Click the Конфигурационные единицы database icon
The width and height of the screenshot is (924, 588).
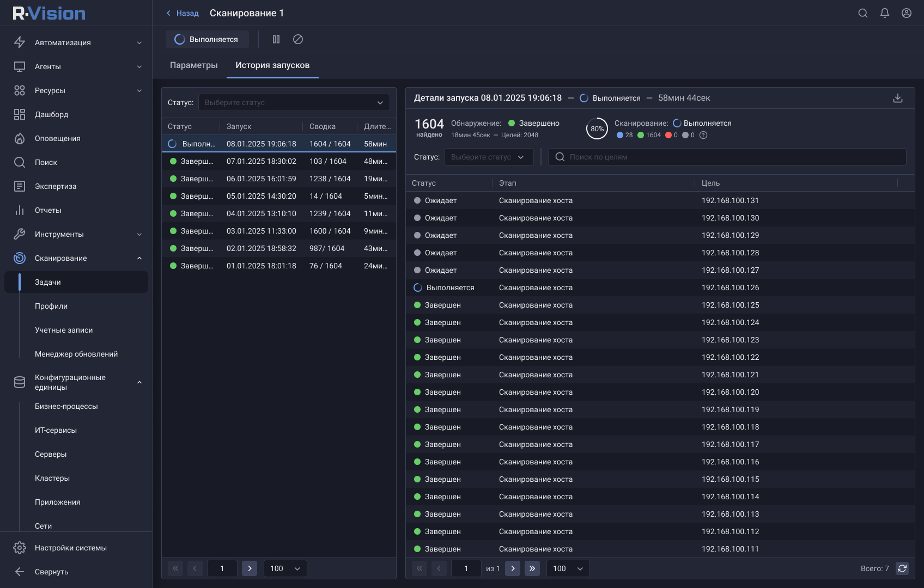(x=20, y=382)
